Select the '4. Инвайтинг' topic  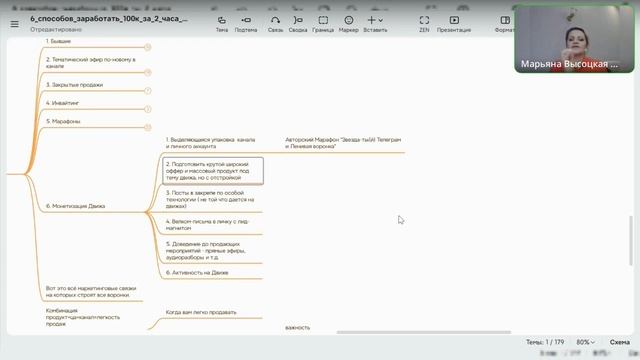(x=62, y=103)
